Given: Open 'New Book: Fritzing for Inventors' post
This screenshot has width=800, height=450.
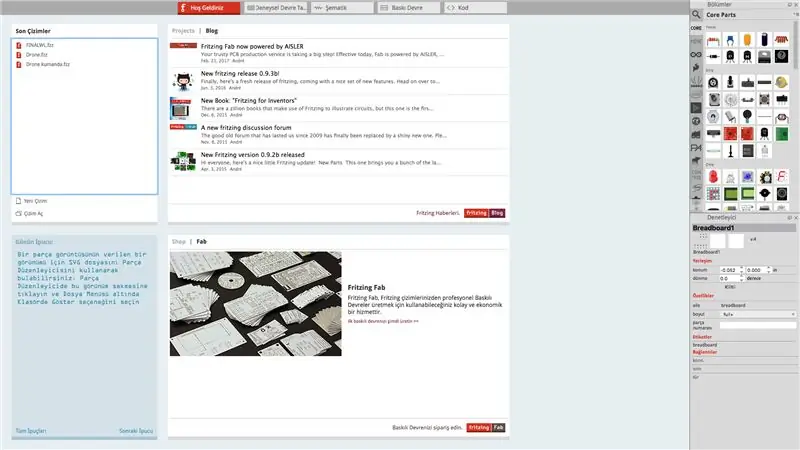Looking at the screenshot, I should [248, 101].
